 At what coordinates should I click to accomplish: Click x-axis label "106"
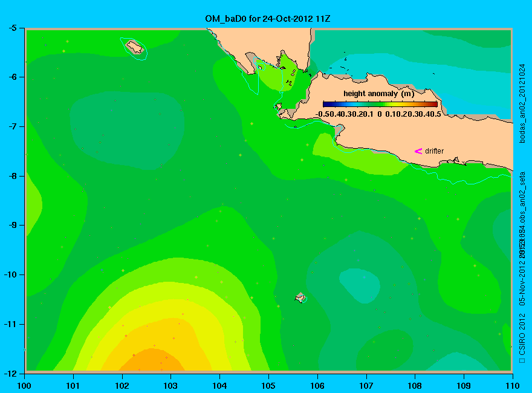tap(317, 386)
